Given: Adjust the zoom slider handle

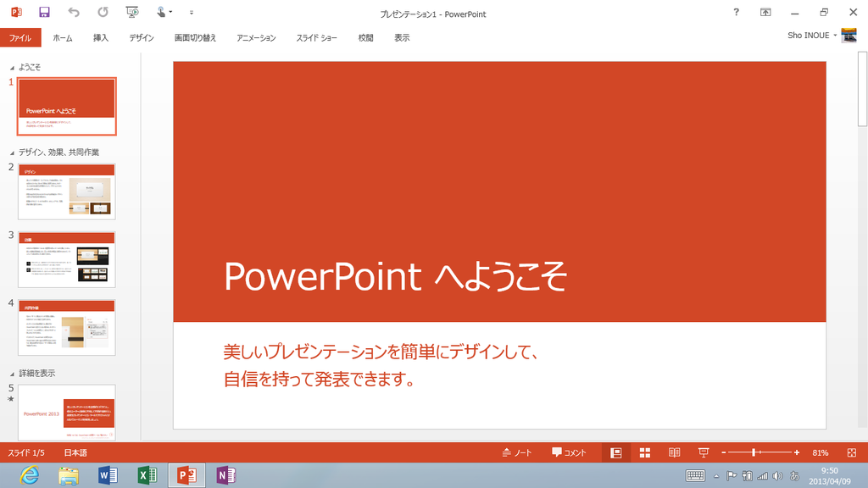Looking at the screenshot, I should pyautogui.click(x=754, y=452).
